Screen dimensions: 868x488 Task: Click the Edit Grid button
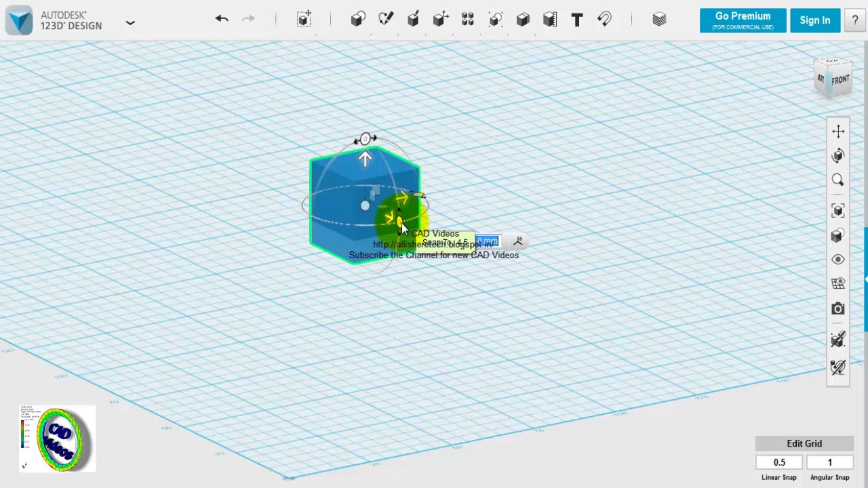pos(804,443)
